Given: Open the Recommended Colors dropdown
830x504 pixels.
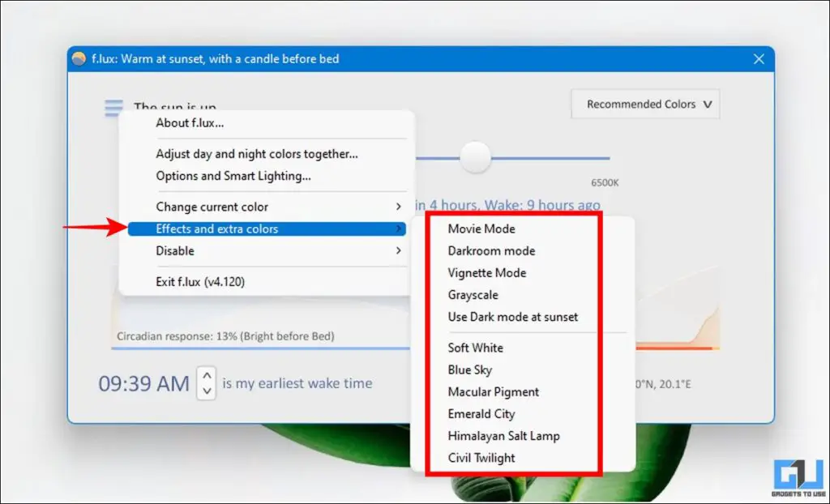Looking at the screenshot, I should [645, 105].
